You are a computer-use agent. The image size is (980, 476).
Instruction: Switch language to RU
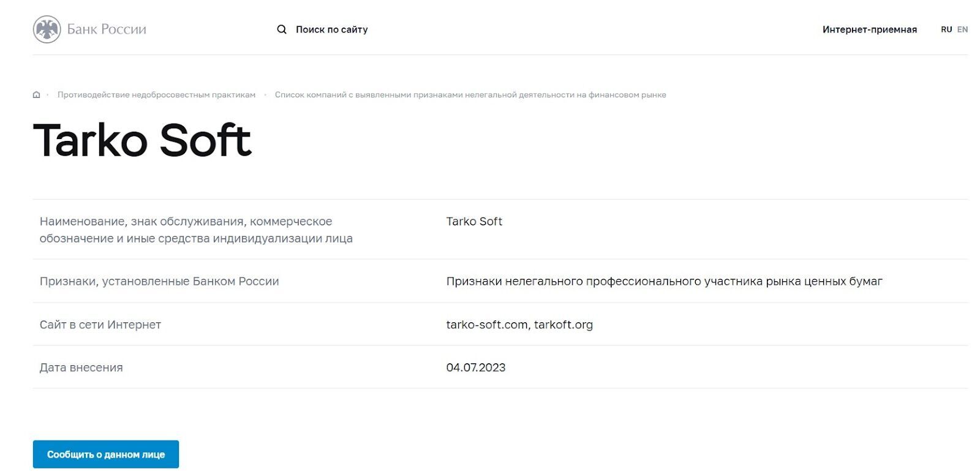tap(946, 29)
